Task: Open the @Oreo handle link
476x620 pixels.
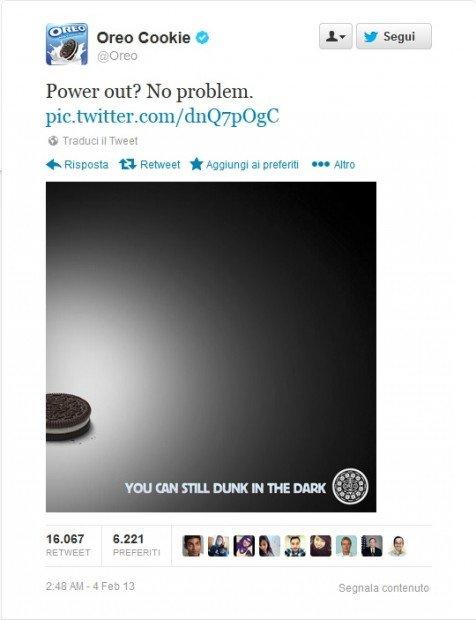Action: click(x=117, y=56)
